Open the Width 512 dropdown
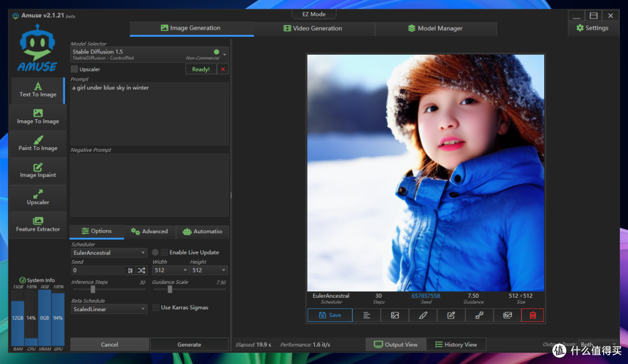This screenshot has width=628, height=364. coord(170,270)
